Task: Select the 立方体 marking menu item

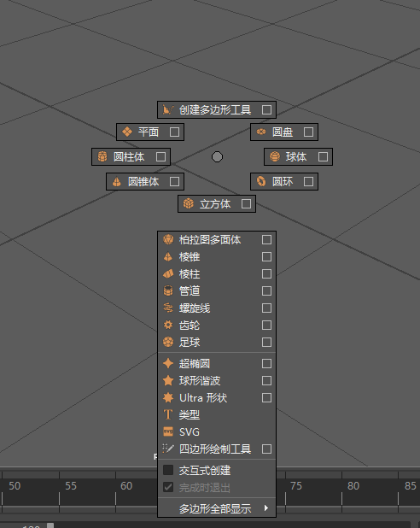Action: pos(217,203)
